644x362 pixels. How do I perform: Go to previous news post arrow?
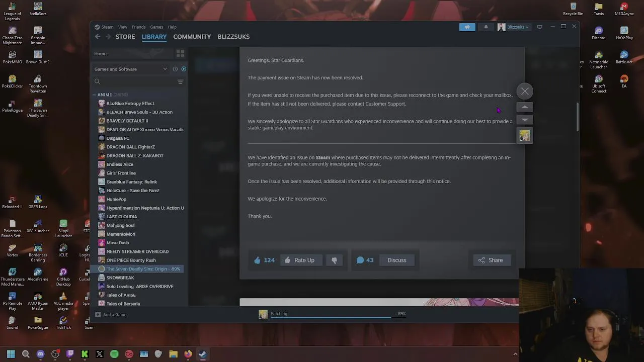point(525,107)
